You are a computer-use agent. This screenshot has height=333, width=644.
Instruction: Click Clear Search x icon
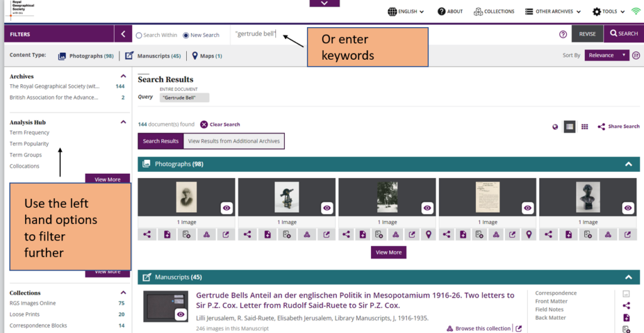click(x=204, y=125)
